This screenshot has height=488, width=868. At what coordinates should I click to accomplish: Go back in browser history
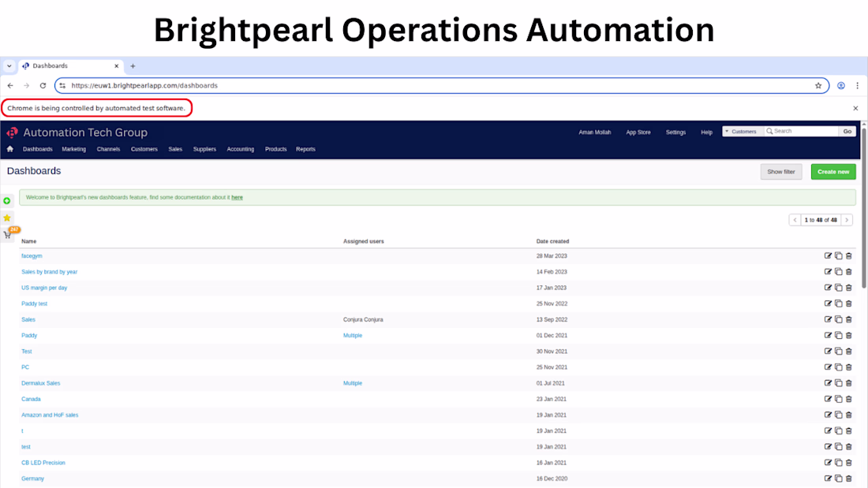[10, 86]
